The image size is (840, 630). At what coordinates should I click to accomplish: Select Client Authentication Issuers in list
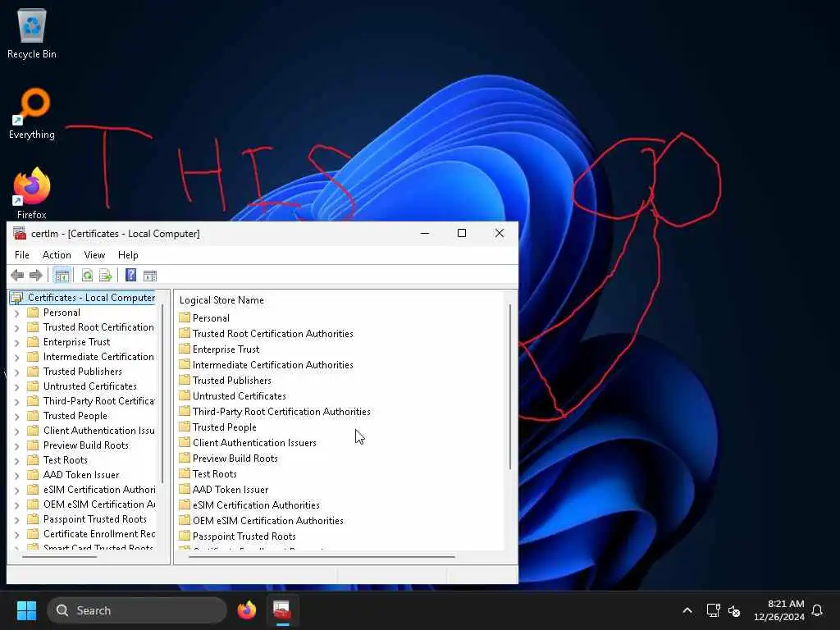[x=254, y=442]
